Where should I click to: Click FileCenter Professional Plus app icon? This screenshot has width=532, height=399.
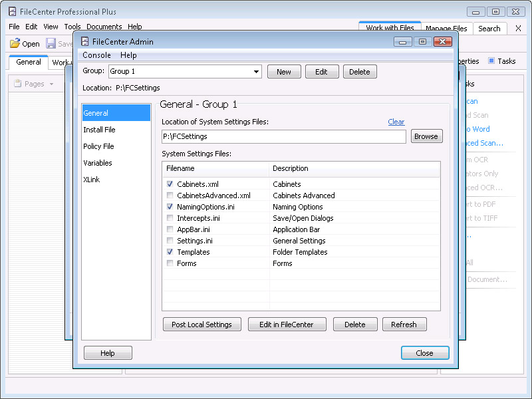[13, 11]
